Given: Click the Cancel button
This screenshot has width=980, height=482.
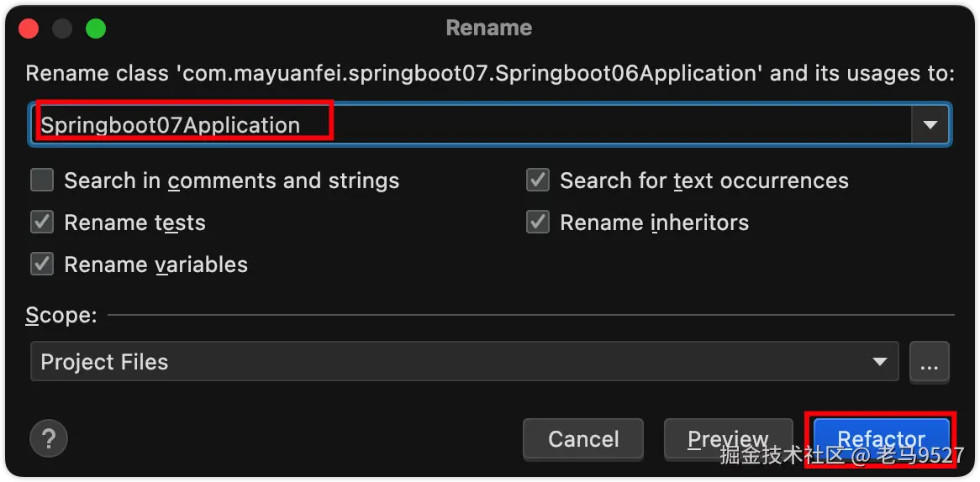Looking at the screenshot, I should click(x=582, y=439).
